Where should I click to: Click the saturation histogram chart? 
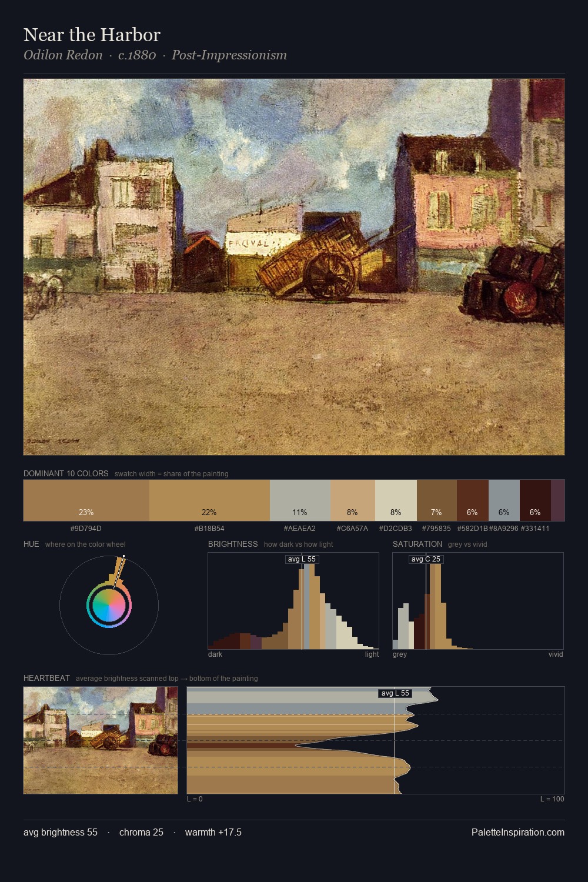point(478,601)
